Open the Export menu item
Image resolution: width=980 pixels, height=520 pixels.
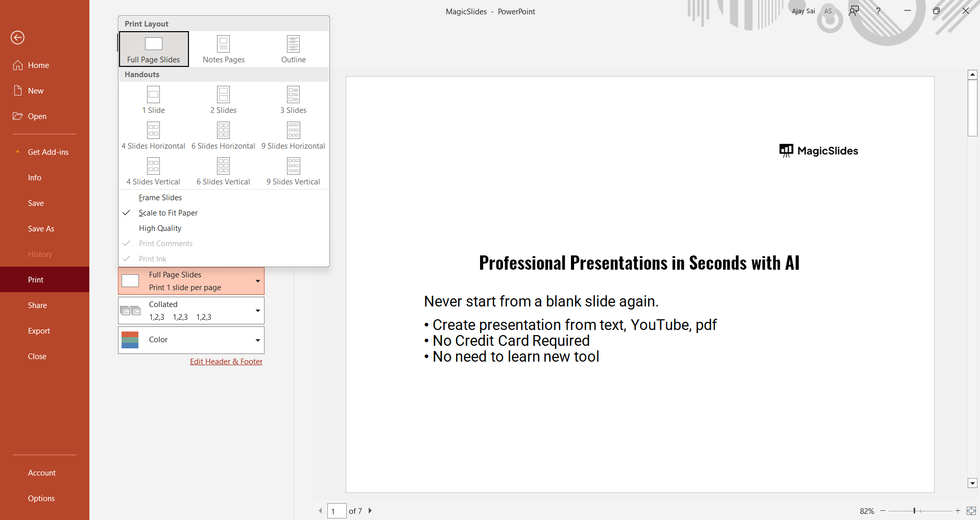click(39, 331)
